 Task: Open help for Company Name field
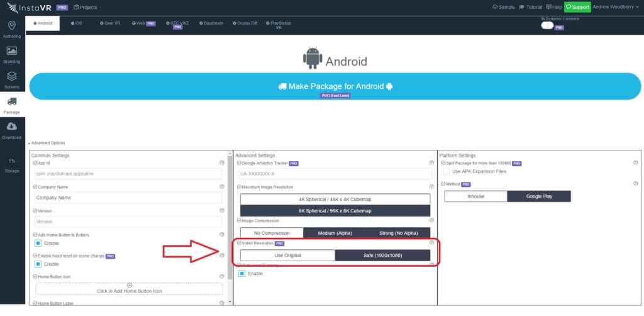pos(222,186)
